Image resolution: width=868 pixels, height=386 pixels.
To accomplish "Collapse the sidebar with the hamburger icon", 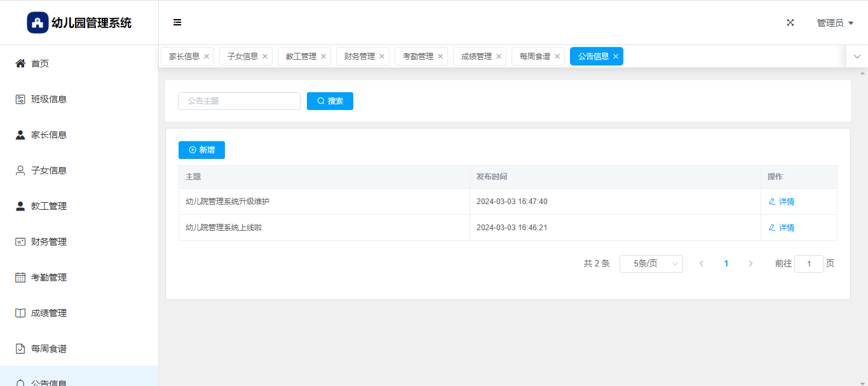I will 177,23.
